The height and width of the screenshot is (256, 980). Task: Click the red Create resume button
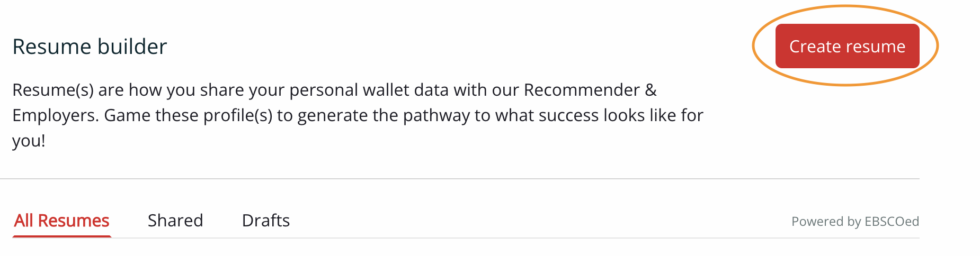pos(847,46)
